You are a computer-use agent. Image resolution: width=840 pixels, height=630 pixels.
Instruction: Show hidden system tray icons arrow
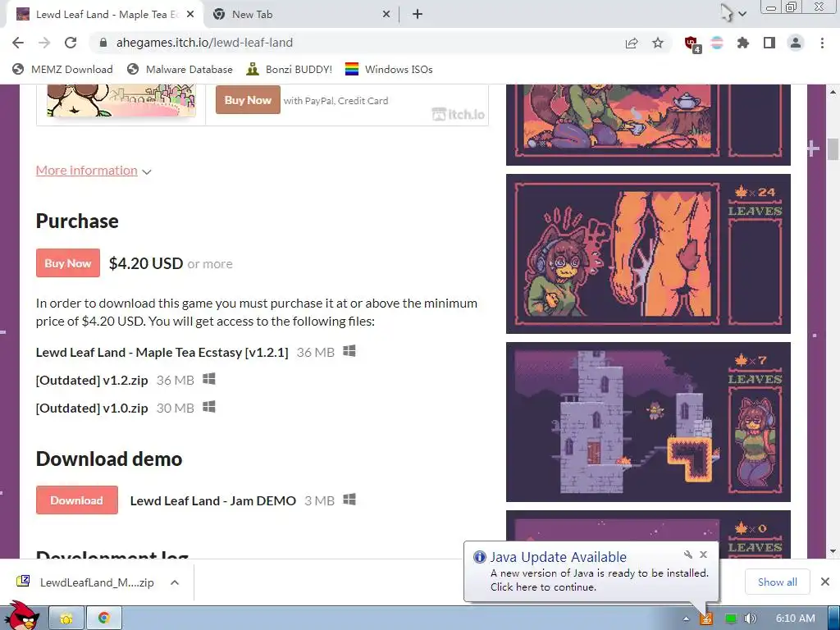click(x=687, y=619)
